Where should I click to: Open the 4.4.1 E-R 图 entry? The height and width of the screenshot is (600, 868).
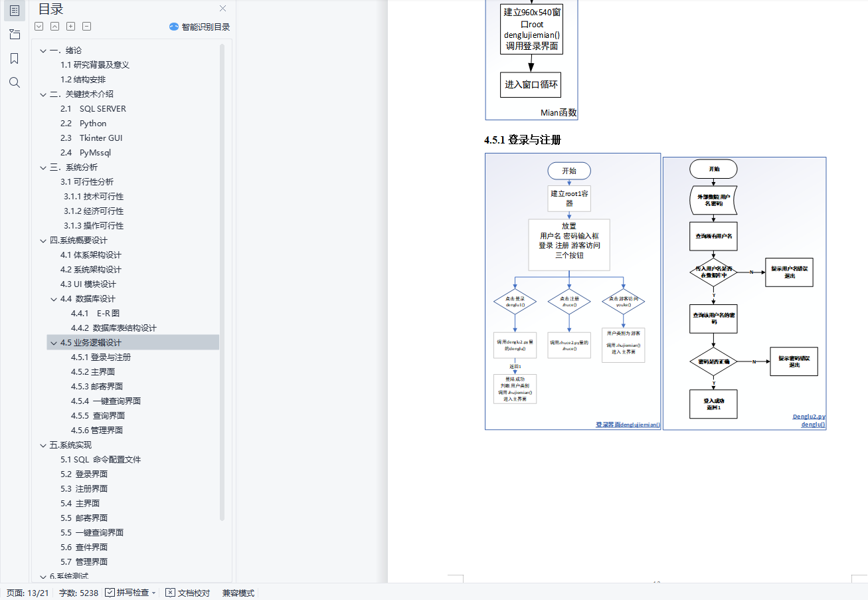pyautogui.click(x=96, y=314)
